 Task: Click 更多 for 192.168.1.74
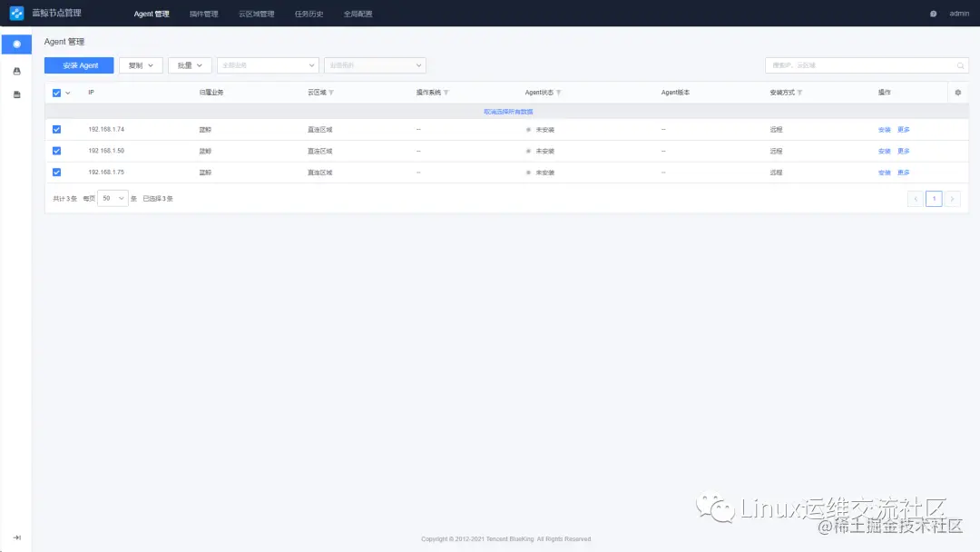(904, 130)
